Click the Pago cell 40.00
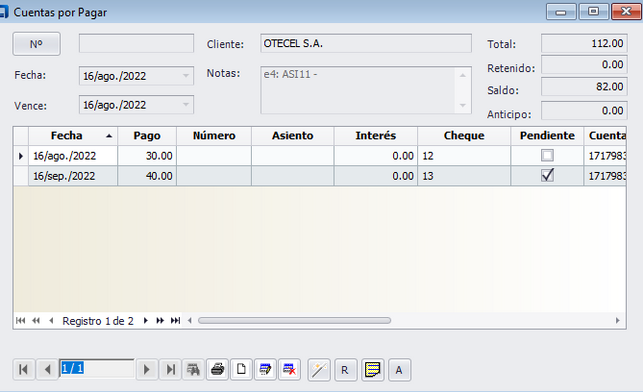The height and width of the screenshot is (392, 643). tap(147, 176)
